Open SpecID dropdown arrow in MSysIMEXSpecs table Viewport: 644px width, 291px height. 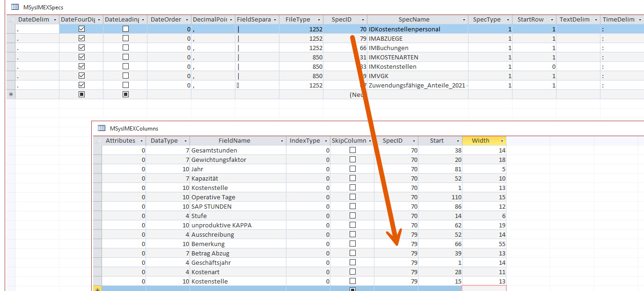(x=363, y=20)
